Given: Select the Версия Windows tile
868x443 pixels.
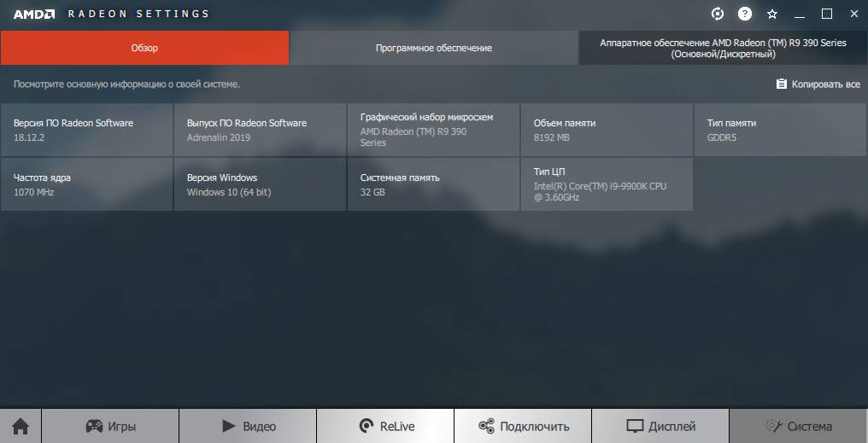Looking at the screenshot, I should tap(260, 184).
